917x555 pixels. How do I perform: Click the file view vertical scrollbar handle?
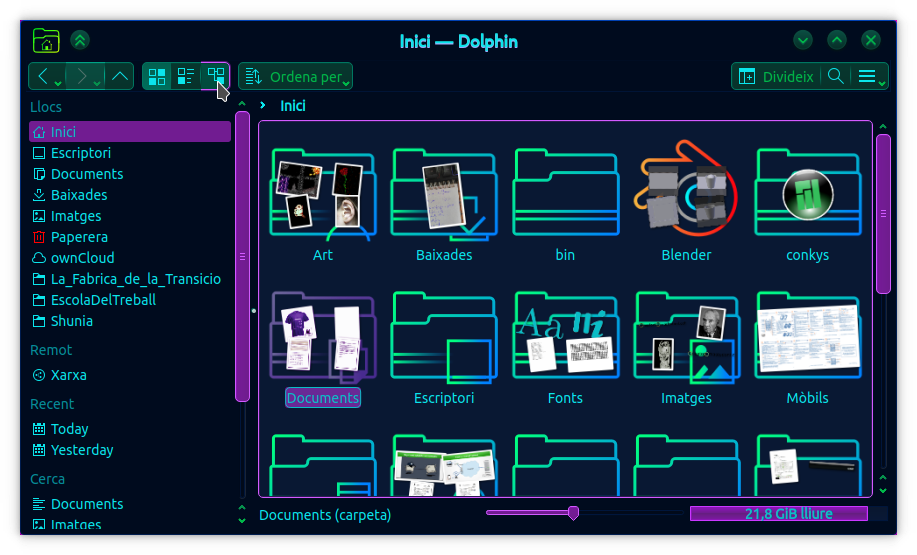[883, 213]
